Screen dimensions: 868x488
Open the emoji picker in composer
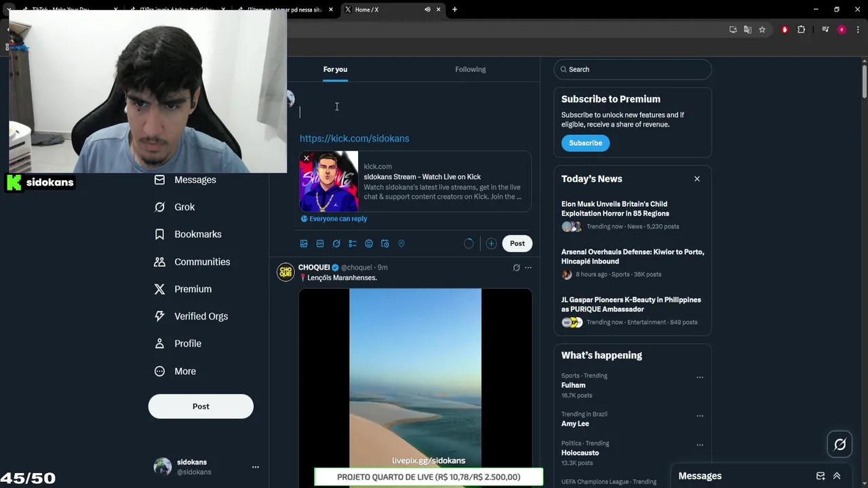click(x=369, y=243)
